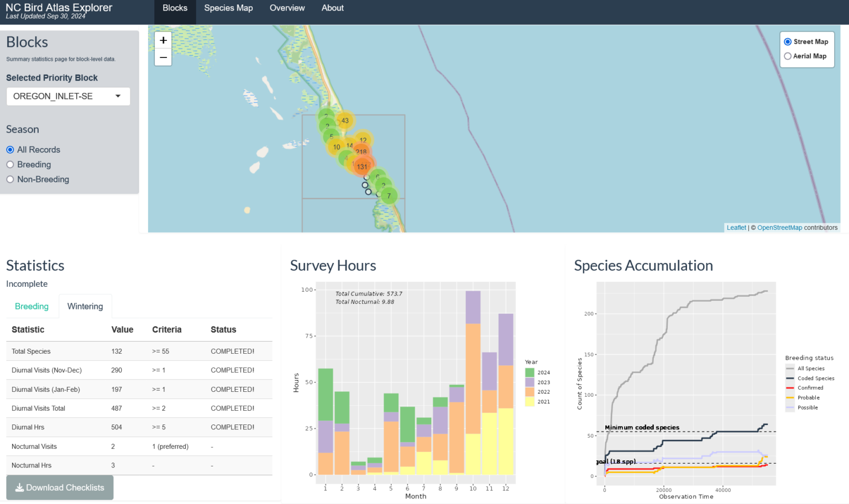Open the cluster marker labeled 131
This screenshot has height=504, width=849.
tap(362, 166)
